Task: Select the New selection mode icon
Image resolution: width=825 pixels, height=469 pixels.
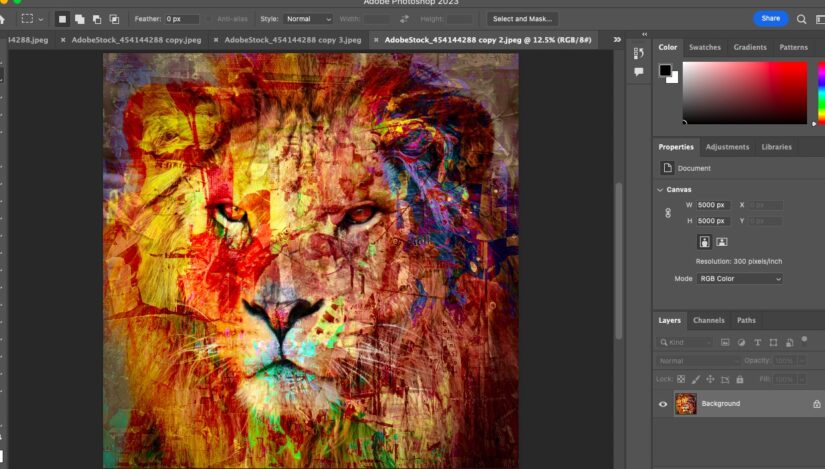Action: click(x=62, y=19)
